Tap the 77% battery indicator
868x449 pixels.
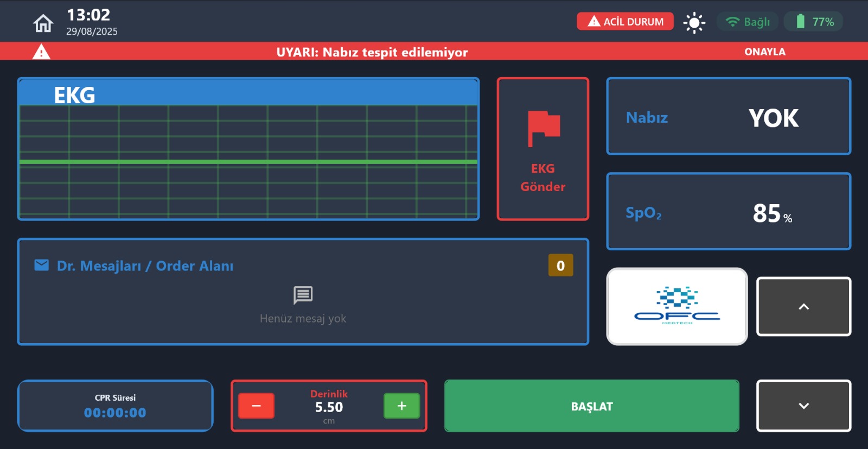[x=813, y=22]
